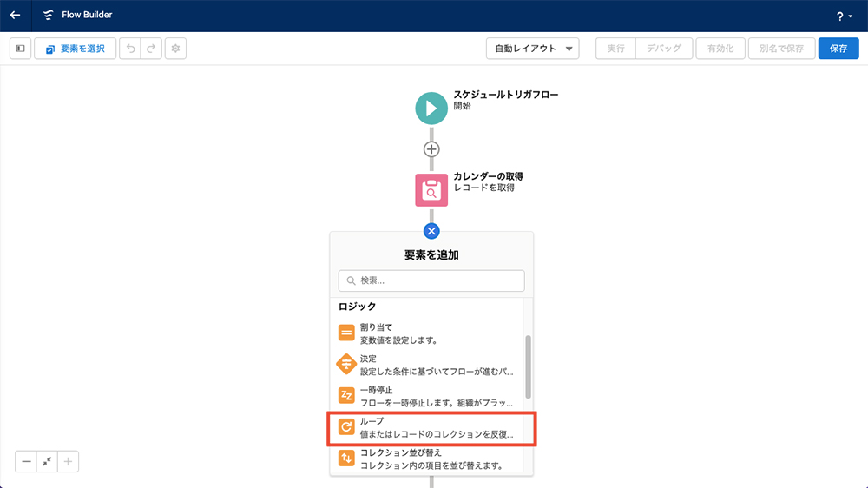Open flow settings gear icon
Image resolution: width=868 pixels, height=488 pixels.
pyautogui.click(x=175, y=49)
